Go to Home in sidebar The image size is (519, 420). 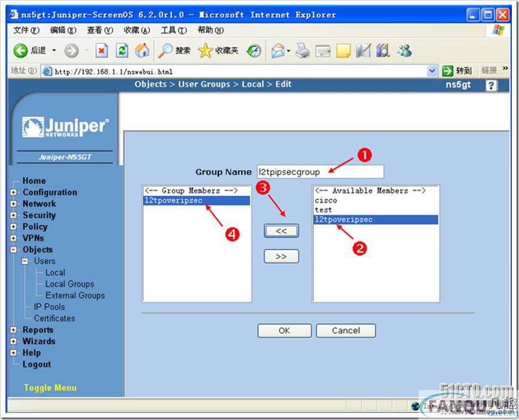click(34, 180)
